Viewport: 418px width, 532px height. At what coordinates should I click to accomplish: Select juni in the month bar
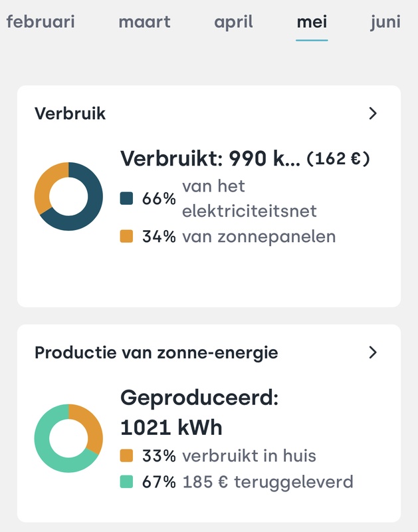(384, 21)
